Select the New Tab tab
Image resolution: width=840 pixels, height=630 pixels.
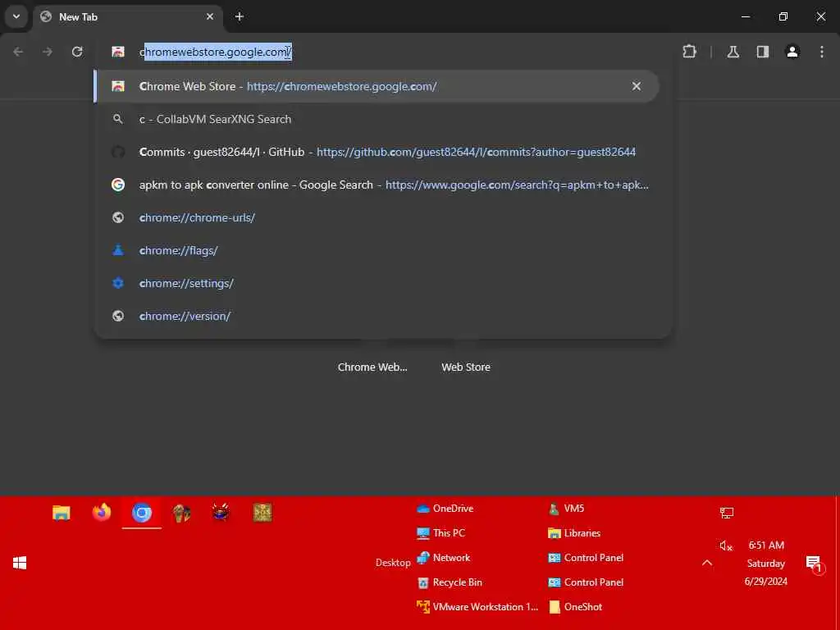(x=127, y=16)
